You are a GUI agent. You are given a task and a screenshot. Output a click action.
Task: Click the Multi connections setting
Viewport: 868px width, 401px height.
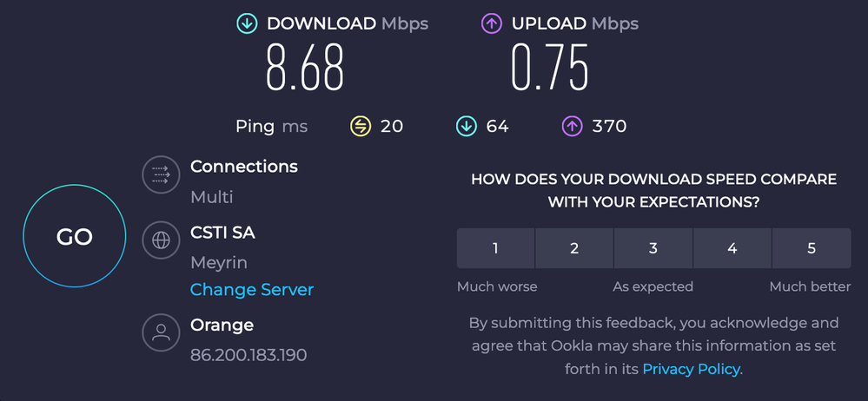(212, 197)
